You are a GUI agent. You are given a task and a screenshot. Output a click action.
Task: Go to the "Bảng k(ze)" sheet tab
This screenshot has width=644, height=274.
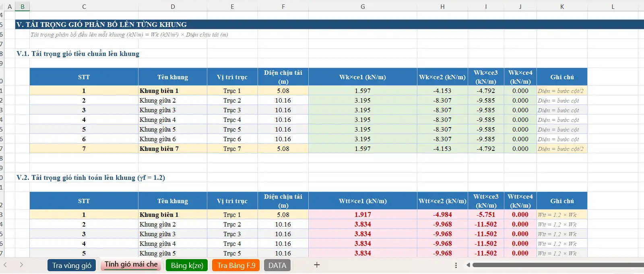pyautogui.click(x=187, y=265)
